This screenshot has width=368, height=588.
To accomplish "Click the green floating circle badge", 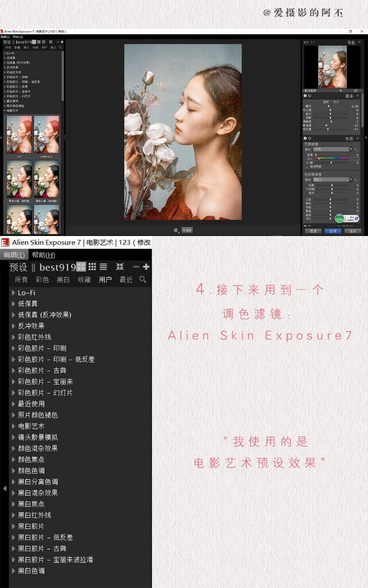I will click(339, 219).
